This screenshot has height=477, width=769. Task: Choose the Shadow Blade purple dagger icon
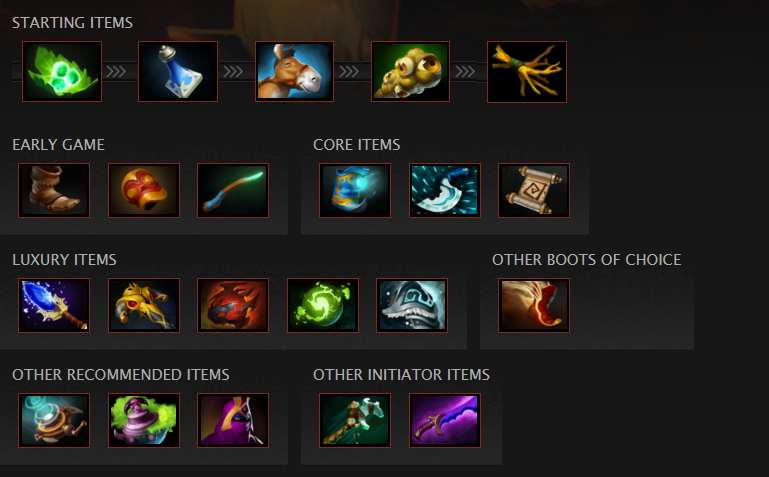[x=445, y=420]
